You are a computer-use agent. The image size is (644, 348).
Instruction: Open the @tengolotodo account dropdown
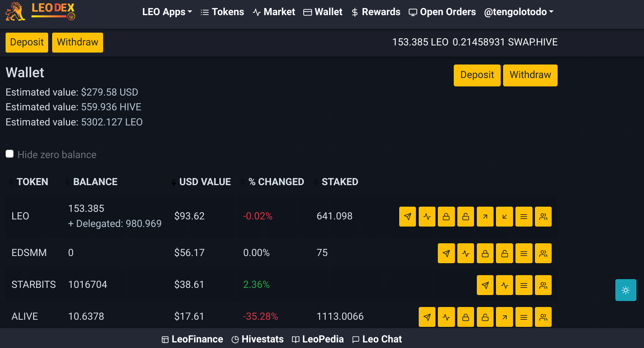coord(519,12)
